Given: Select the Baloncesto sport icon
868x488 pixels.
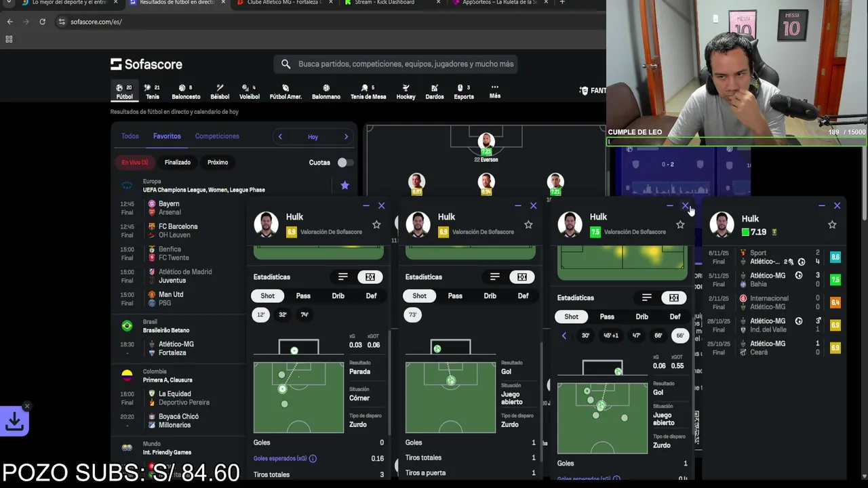Looking at the screenshot, I should click(x=186, y=91).
